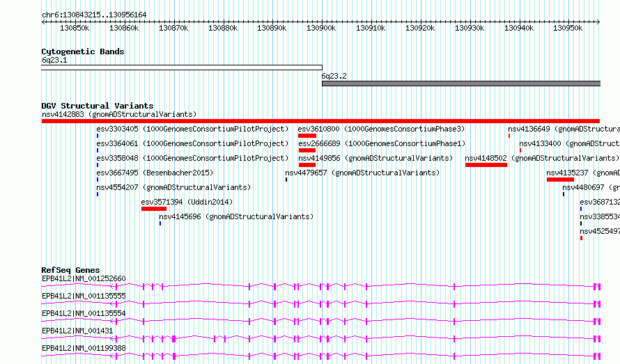Screen dimensions: 620x364
Task: Open the esv3358048 variant label
Action: (x=192, y=158)
